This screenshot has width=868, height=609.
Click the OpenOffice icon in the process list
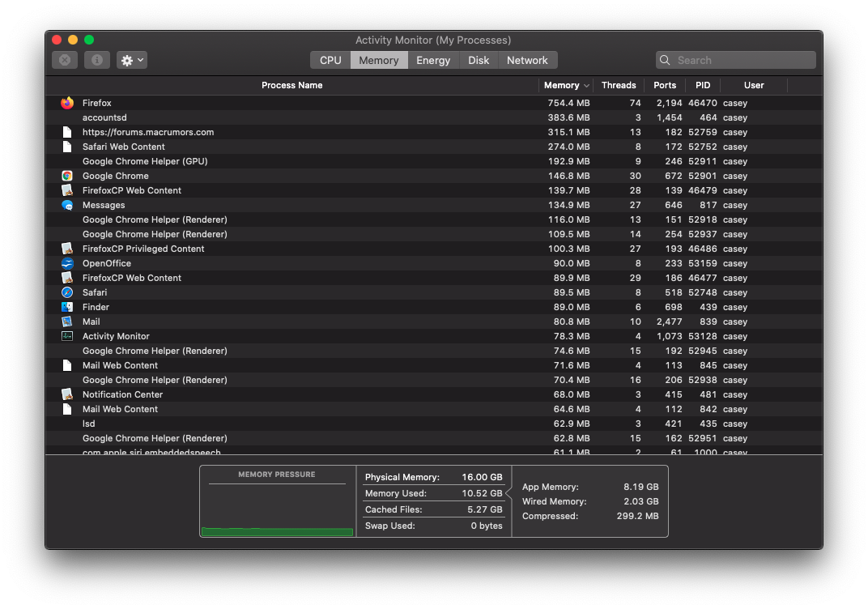[67, 263]
